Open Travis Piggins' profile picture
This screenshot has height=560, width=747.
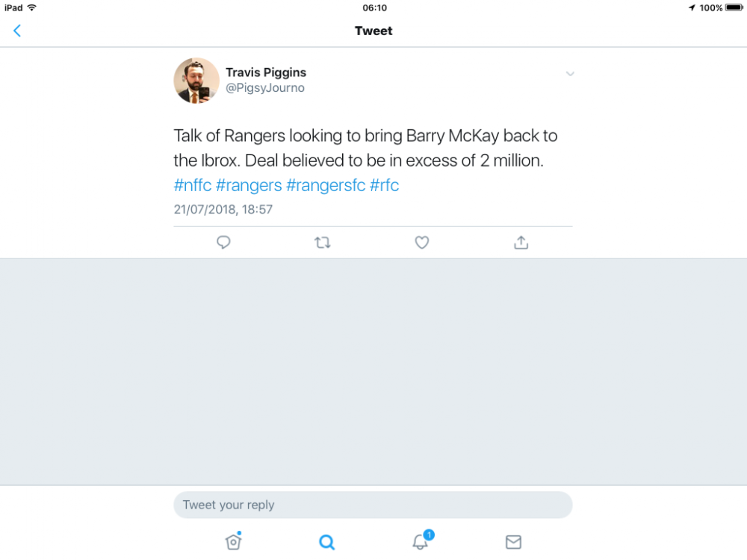click(x=196, y=81)
